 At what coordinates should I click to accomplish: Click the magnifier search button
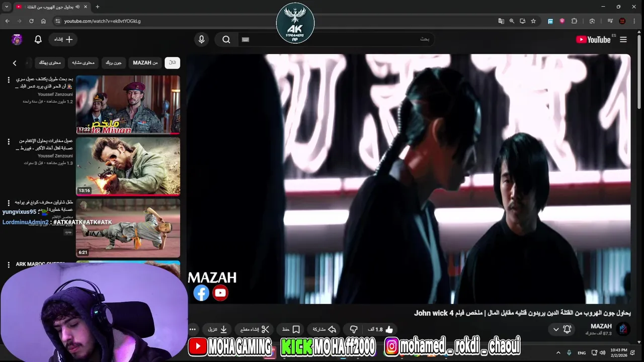click(226, 39)
